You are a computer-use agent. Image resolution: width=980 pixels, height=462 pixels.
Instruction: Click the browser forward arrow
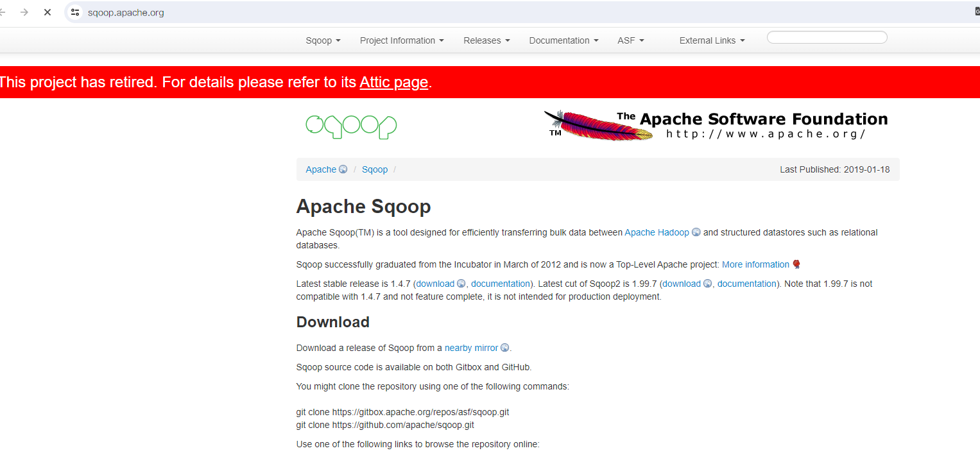tap(24, 12)
